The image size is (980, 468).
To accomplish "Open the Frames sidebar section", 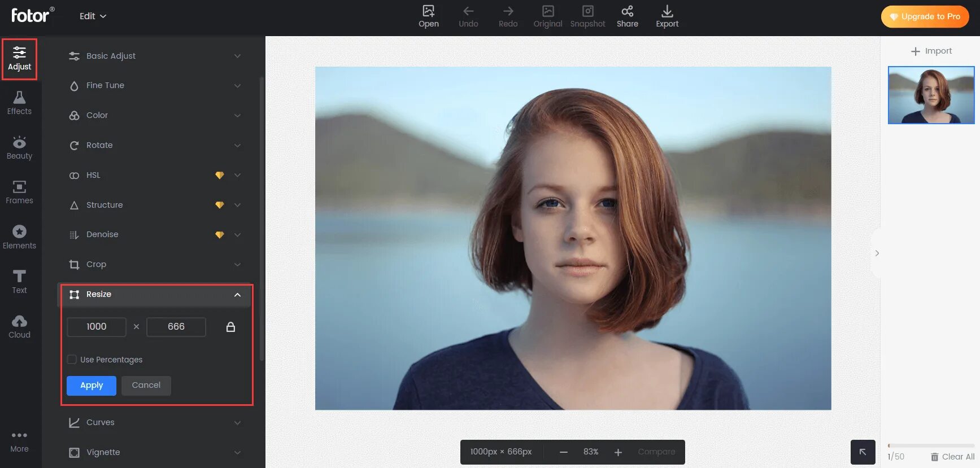I will 19,192.
